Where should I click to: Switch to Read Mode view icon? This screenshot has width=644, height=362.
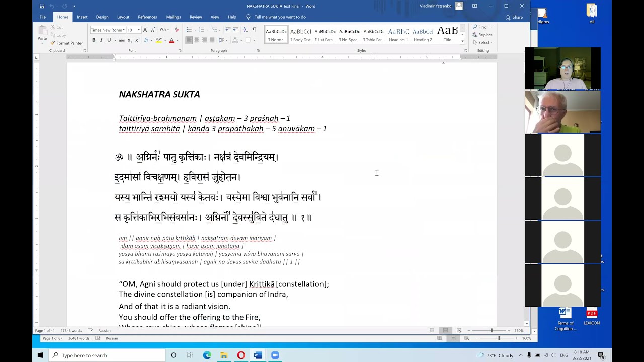pos(432,330)
